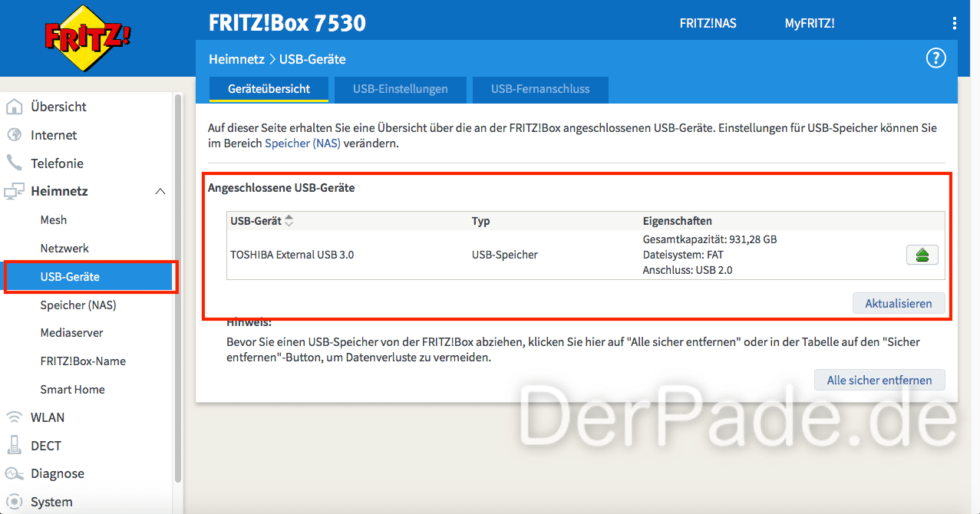Open the USB-Einstellungen tab

[401, 89]
